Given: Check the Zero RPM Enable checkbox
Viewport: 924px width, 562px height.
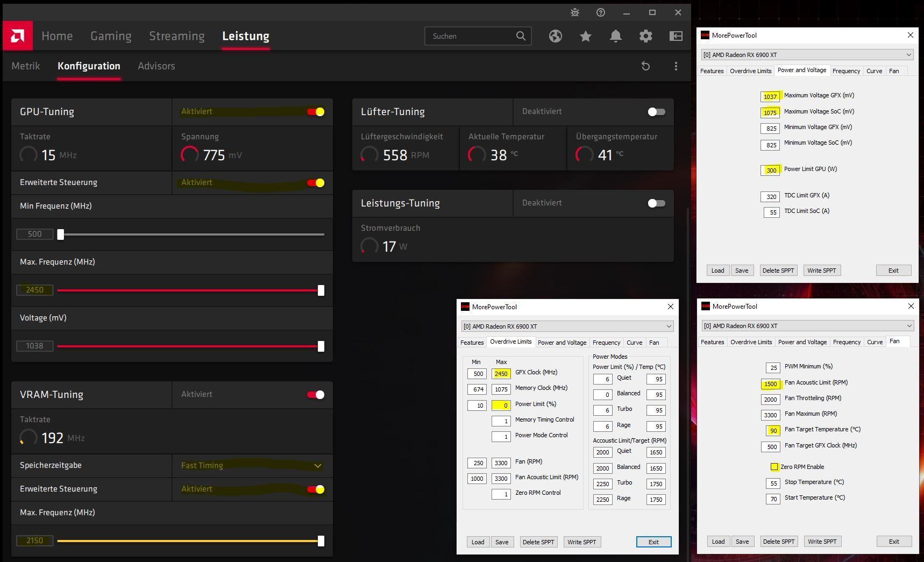Looking at the screenshot, I should (x=774, y=467).
